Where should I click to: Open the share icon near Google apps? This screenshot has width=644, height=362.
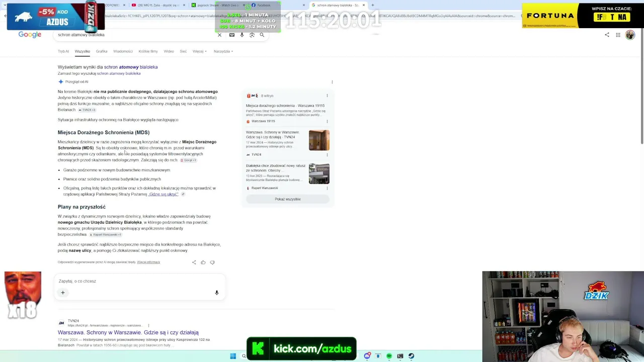point(607,35)
